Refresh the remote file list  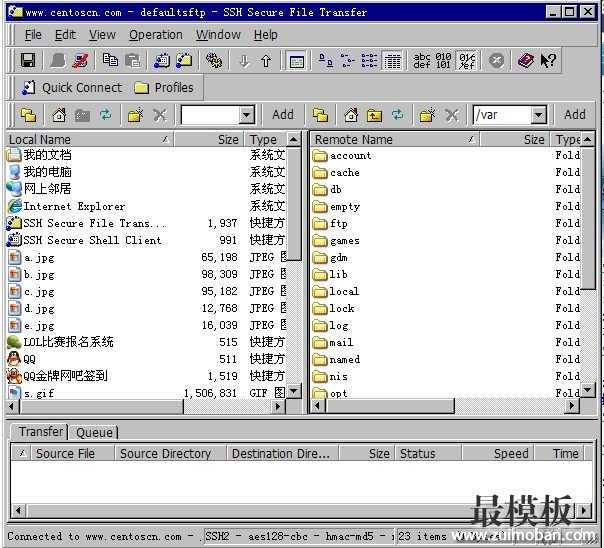tap(397, 115)
